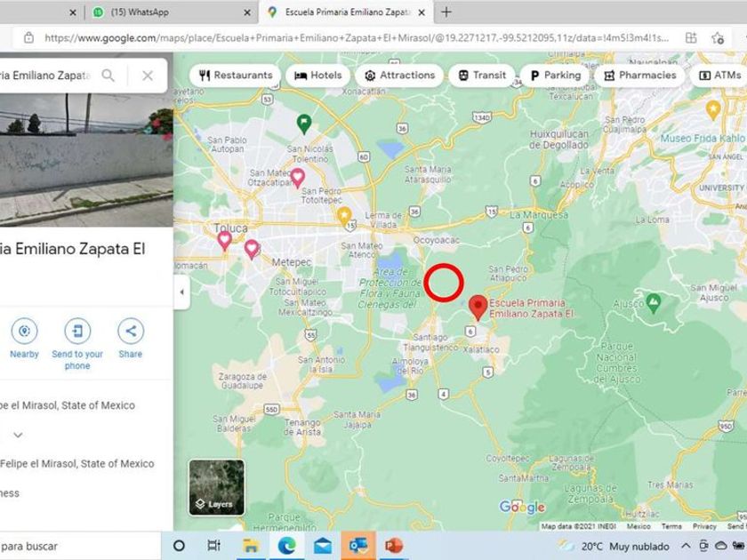This screenshot has height=560, width=747.
Task: Show hidden system tray icons chevron
Action: click(686, 546)
